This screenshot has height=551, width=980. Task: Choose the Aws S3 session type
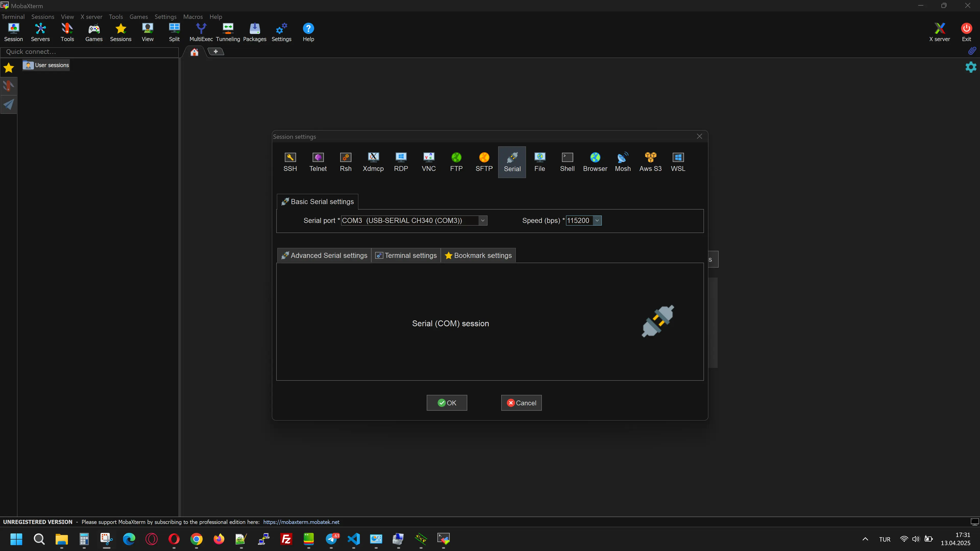pos(651,162)
